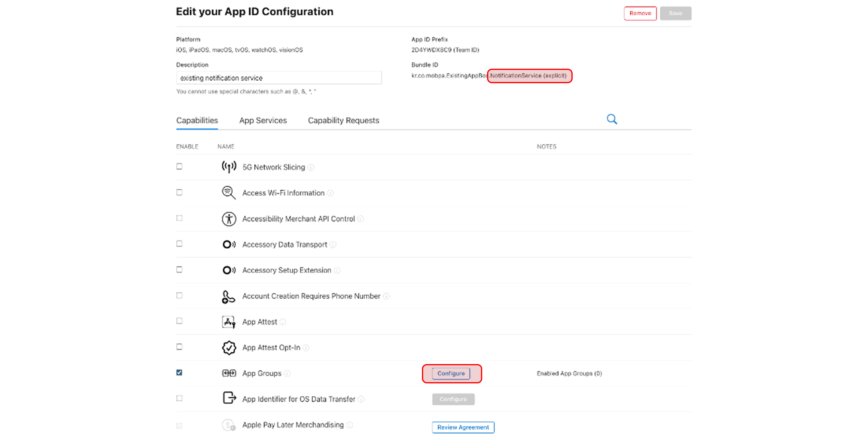This screenshot has width=868, height=434.
Task: Click the App Identifier for OS Data Transfer icon
Action: coord(229,398)
